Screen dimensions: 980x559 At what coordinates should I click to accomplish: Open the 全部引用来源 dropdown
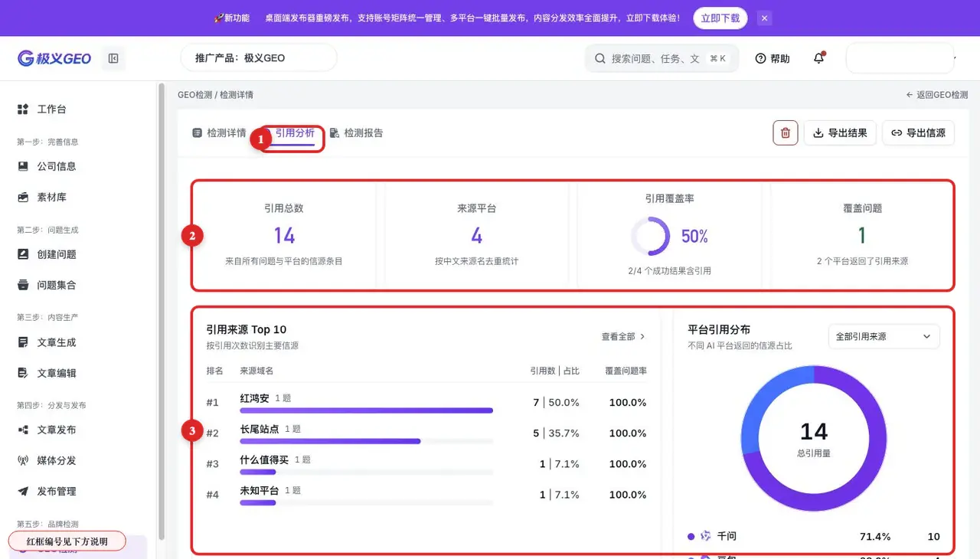tap(884, 336)
